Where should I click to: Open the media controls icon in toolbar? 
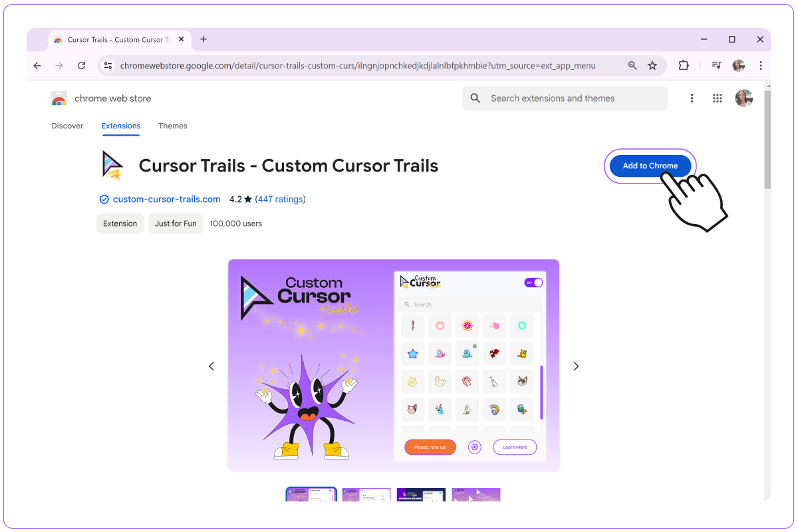[x=716, y=65]
